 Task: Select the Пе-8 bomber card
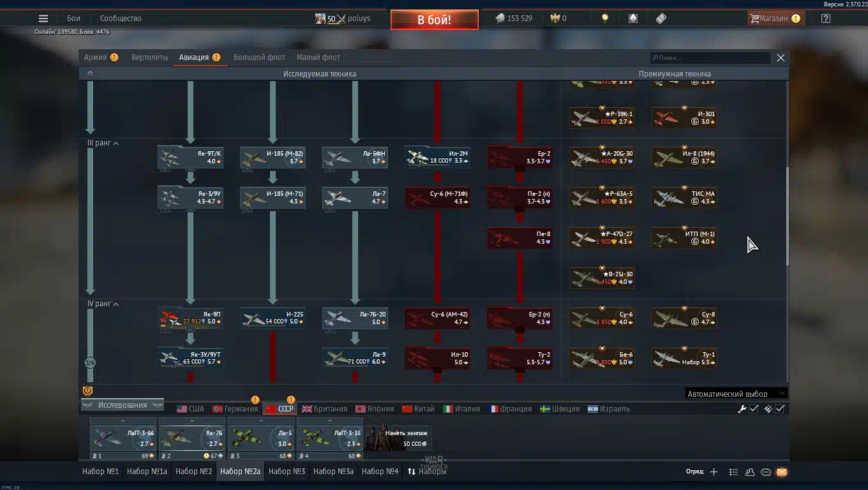520,238
